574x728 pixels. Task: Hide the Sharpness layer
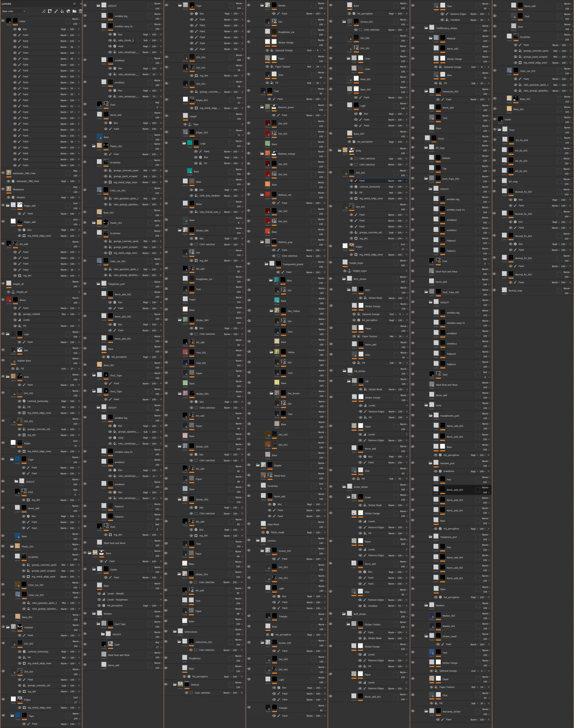coord(3,189)
